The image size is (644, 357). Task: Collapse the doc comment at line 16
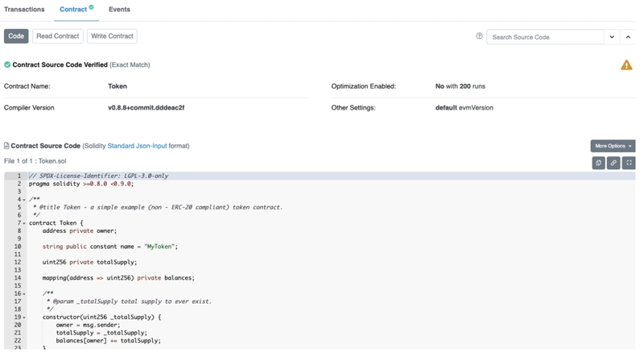[24, 294]
